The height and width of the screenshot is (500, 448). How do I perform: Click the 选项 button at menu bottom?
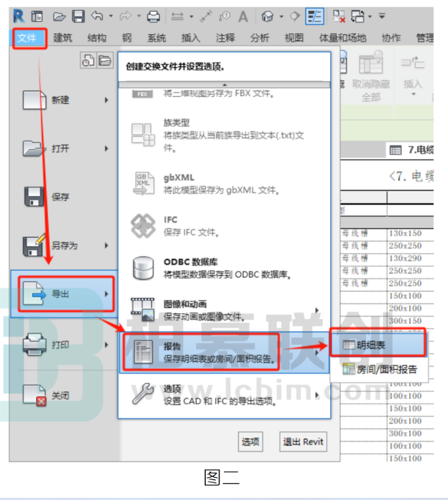[x=250, y=442]
